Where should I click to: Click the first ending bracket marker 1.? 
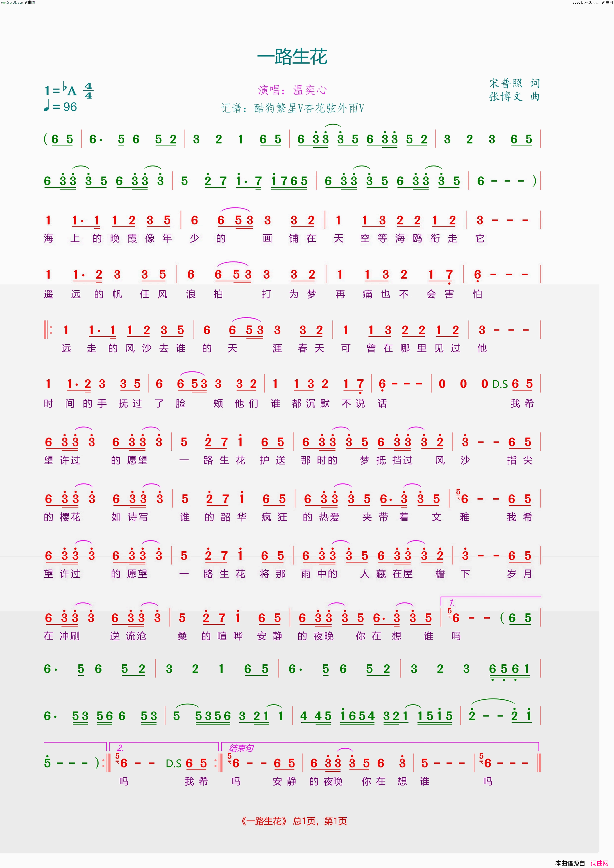pyautogui.click(x=452, y=603)
